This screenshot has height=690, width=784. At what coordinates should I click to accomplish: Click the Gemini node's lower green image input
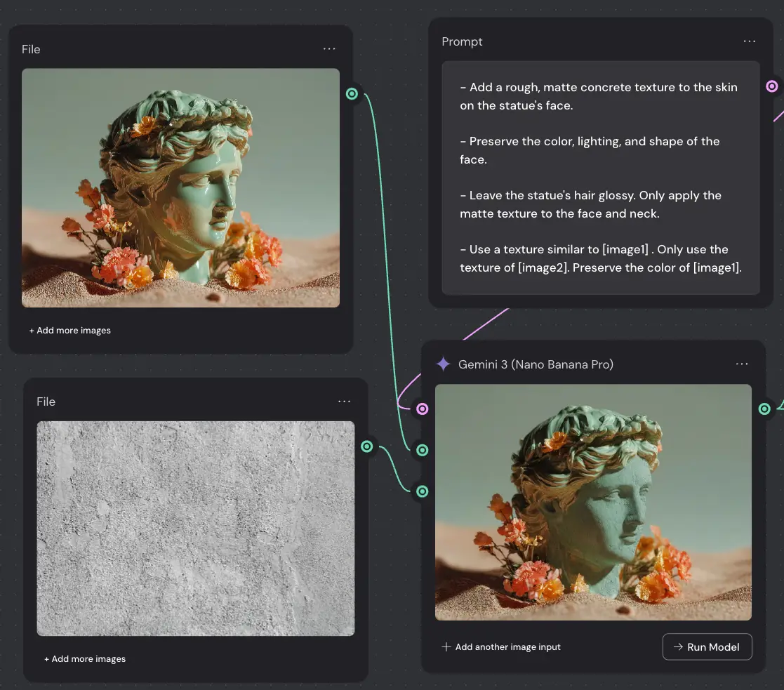tap(422, 491)
